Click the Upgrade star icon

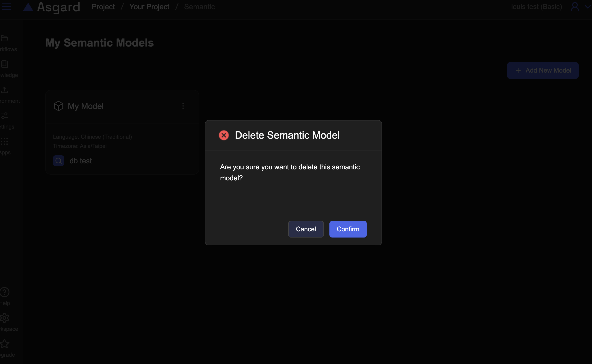4,343
